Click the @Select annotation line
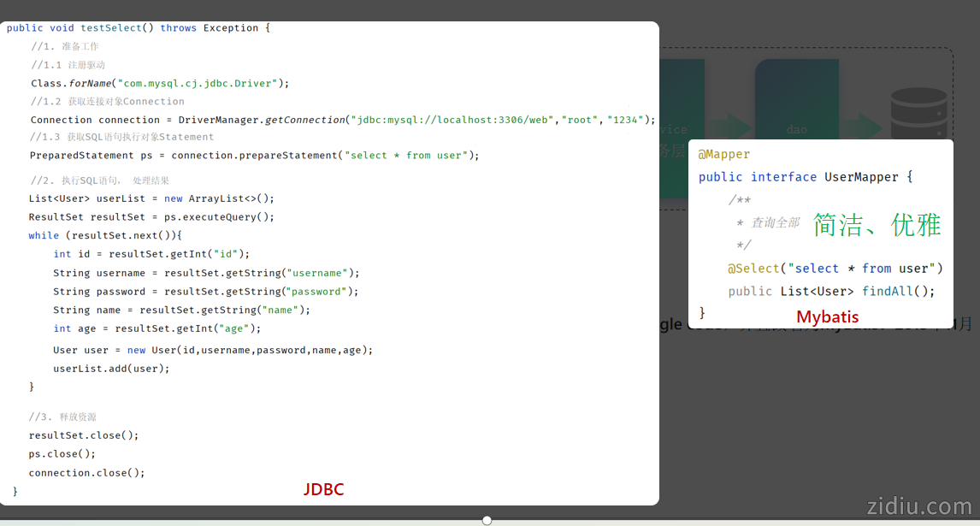 (835, 269)
